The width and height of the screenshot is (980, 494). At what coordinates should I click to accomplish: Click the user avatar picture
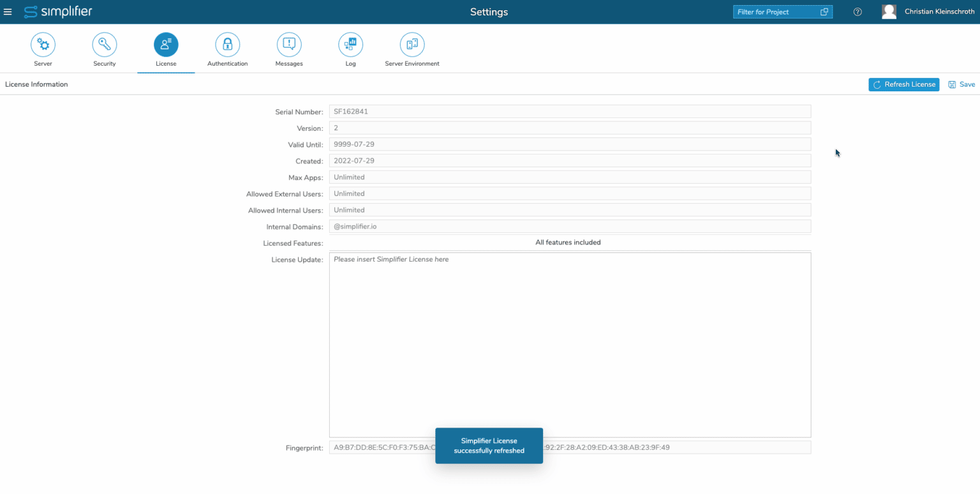click(889, 11)
